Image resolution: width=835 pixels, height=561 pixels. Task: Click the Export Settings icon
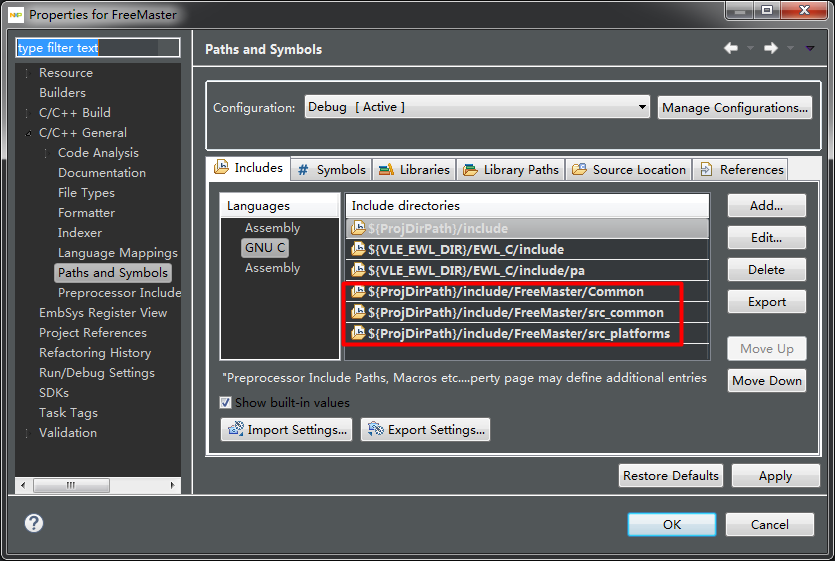pos(376,429)
